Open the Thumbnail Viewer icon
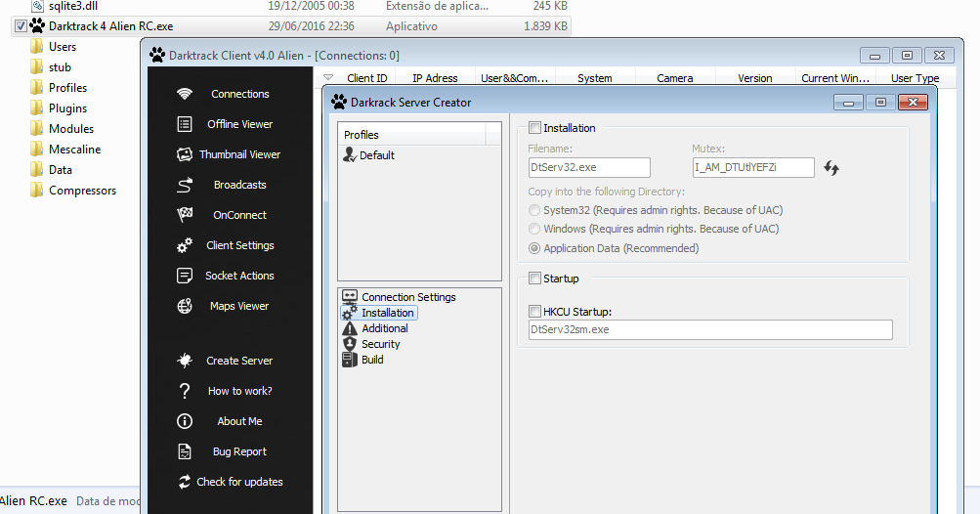980x514 pixels. pos(185,154)
